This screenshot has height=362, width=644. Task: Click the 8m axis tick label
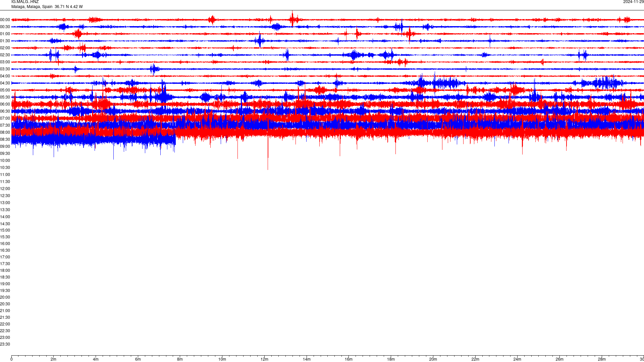click(180, 359)
